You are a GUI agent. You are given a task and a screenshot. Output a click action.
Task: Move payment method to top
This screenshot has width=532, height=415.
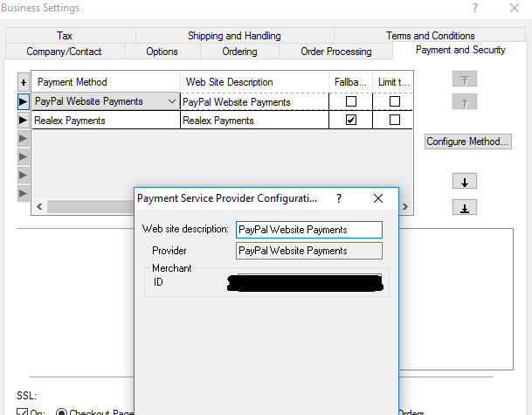(465, 80)
